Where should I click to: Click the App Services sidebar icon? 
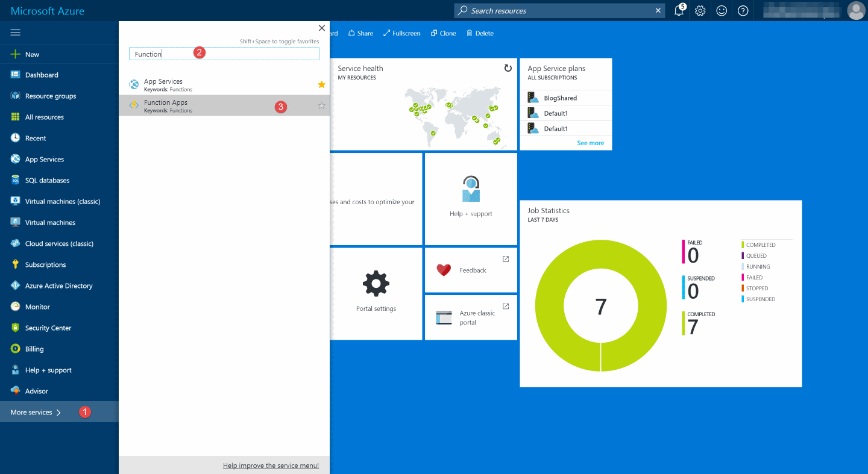point(16,160)
